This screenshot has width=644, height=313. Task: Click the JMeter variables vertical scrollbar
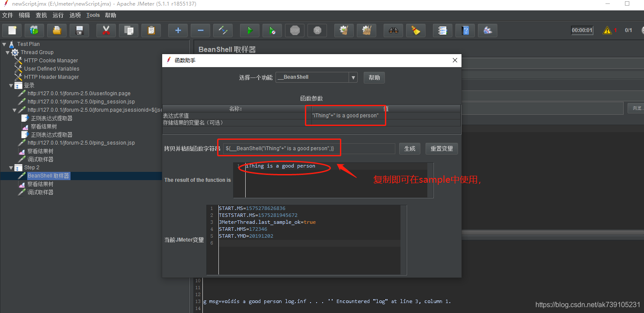404,240
